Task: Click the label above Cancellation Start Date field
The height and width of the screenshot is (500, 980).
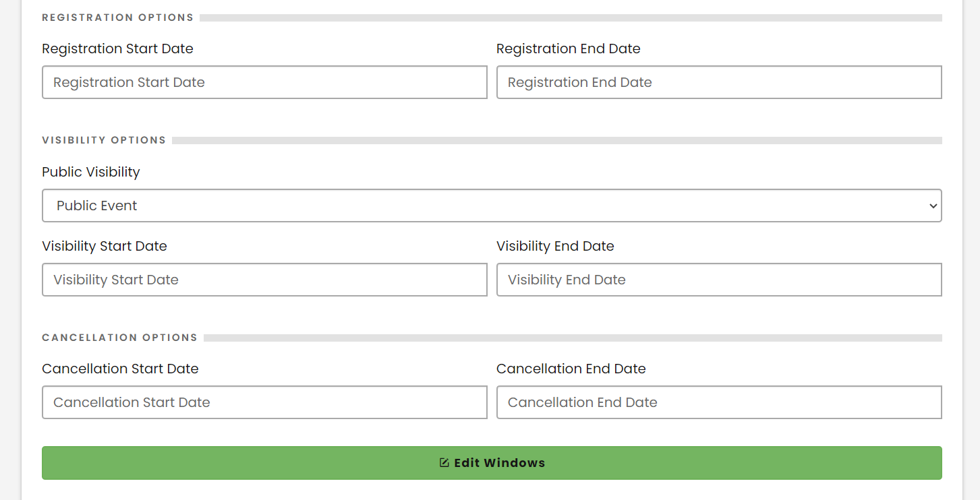Action: pos(120,369)
